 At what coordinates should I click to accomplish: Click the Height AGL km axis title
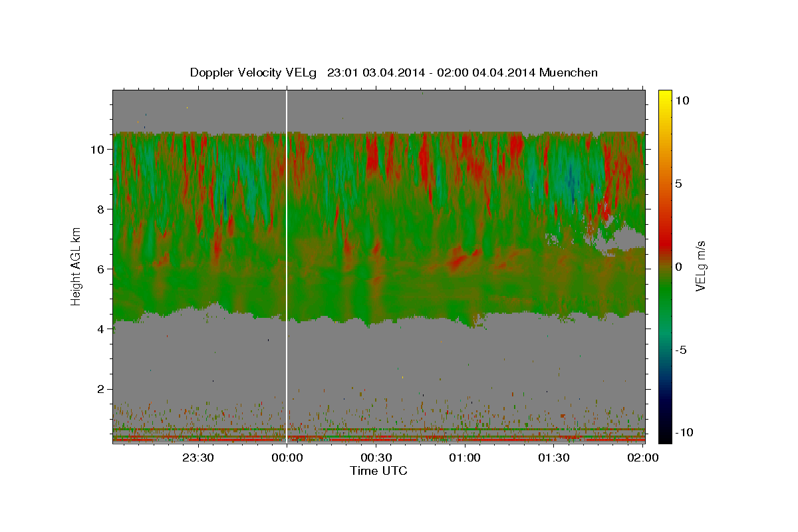click(76, 267)
